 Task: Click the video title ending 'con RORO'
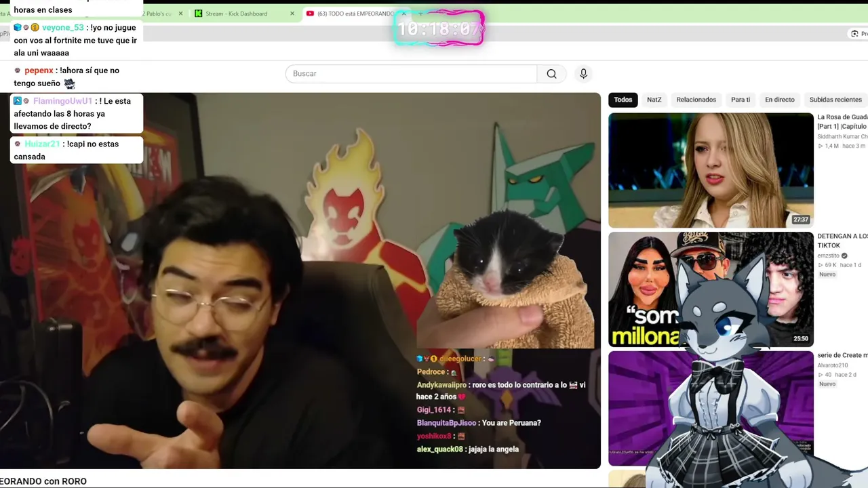coord(43,481)
